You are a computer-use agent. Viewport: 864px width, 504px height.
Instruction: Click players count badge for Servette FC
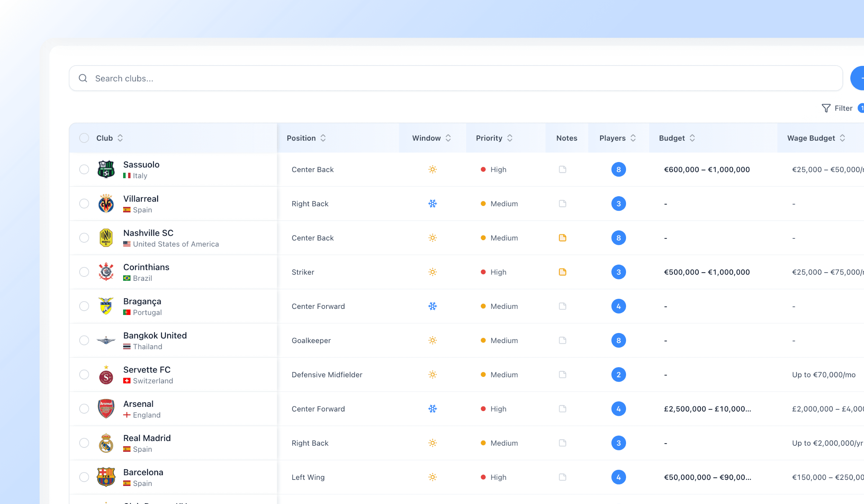tap(618, 374)
